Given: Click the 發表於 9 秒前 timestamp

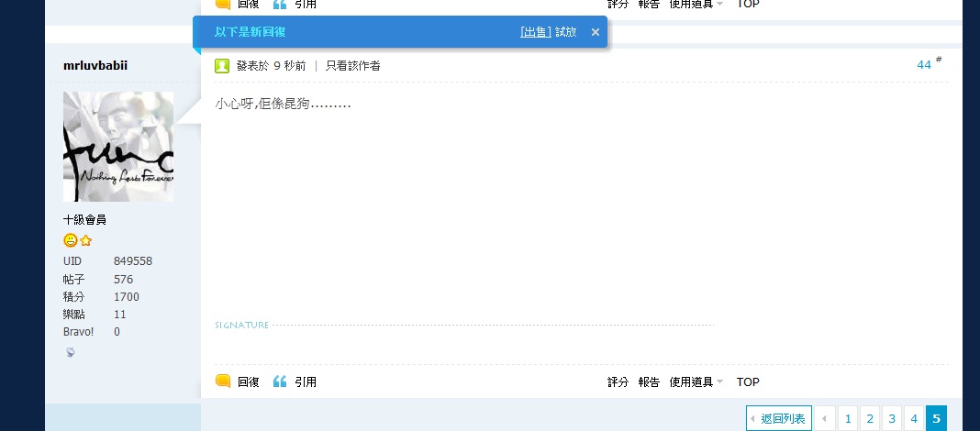Looking at the screenshot, I should [272, 66].
